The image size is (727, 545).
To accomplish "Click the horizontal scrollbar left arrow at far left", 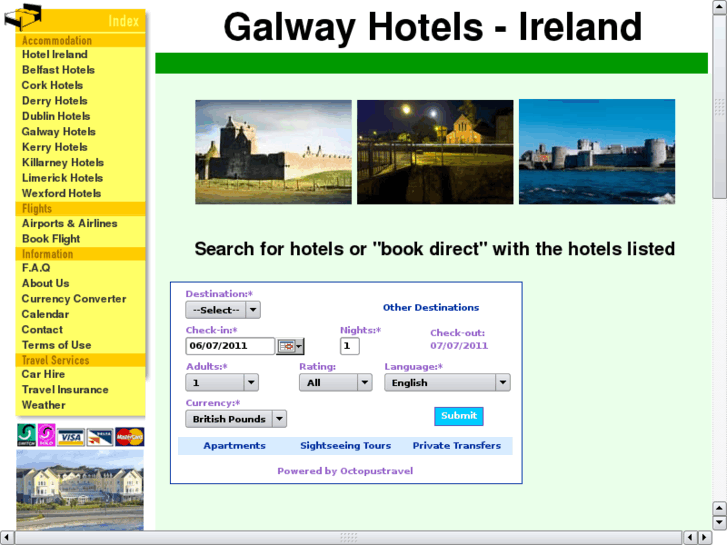I will 6,538.
